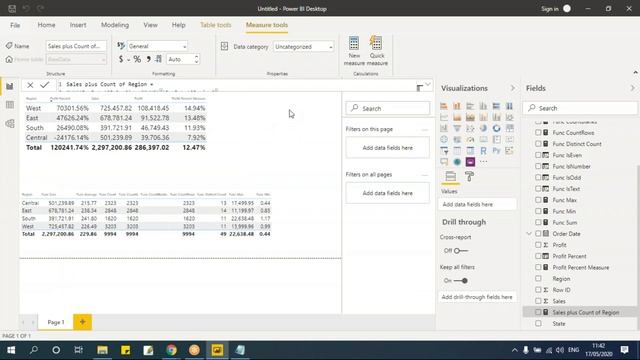This screenshot has height=360, width=640.
Task: Check the Region field checkbox
Action: pos(538,278)
